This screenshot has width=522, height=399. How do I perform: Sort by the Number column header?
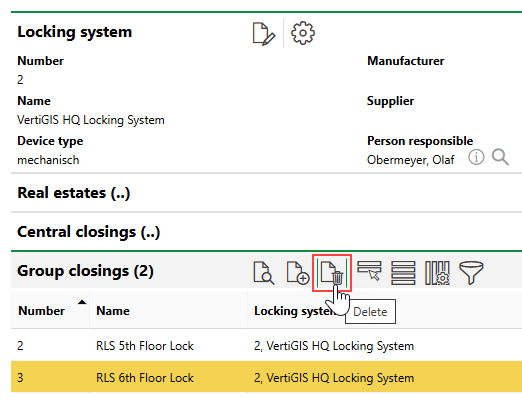(41, 311)
